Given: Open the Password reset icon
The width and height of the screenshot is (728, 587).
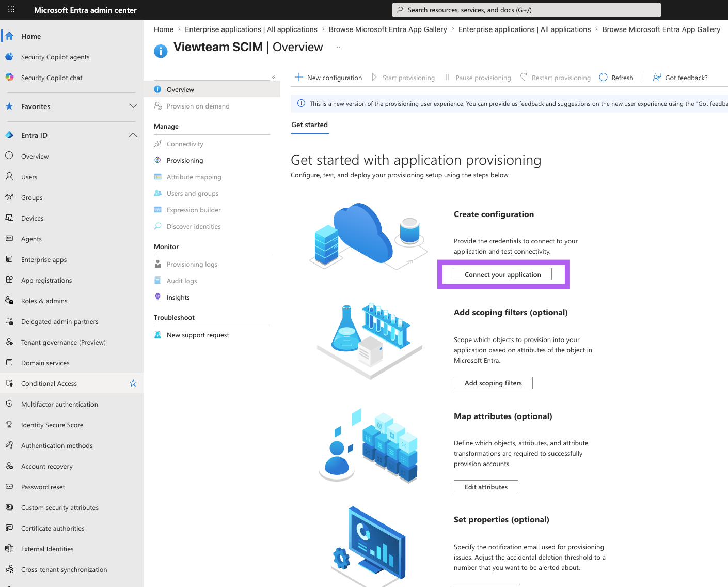Looking at the screenshot, I should 9,487.
